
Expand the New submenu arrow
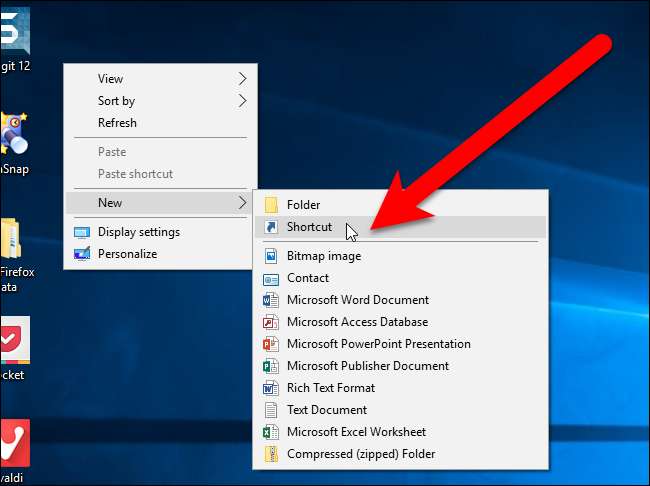pos(242,203)
